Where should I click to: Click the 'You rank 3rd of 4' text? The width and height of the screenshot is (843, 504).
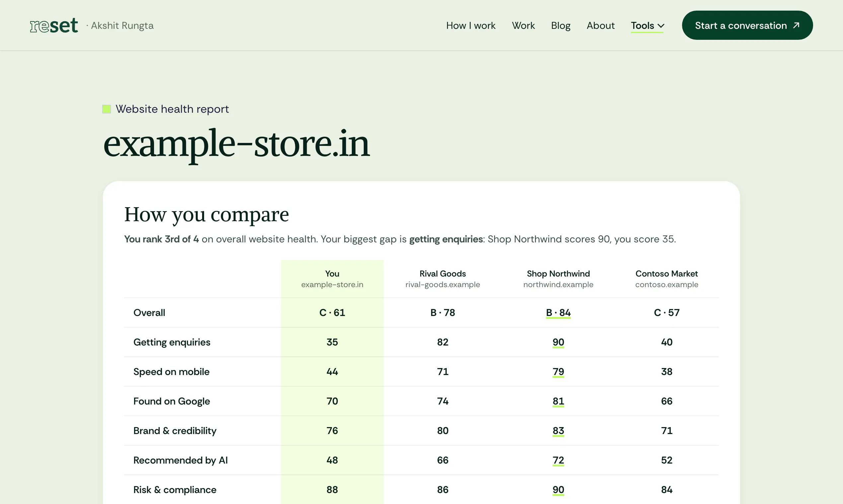click(x=161, y=239)
